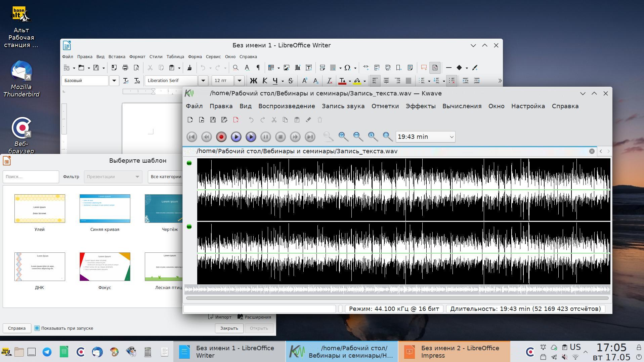
Task: Toggle Strikethrough in Writer
Action: pyautogui.click(x=291, y=81)
